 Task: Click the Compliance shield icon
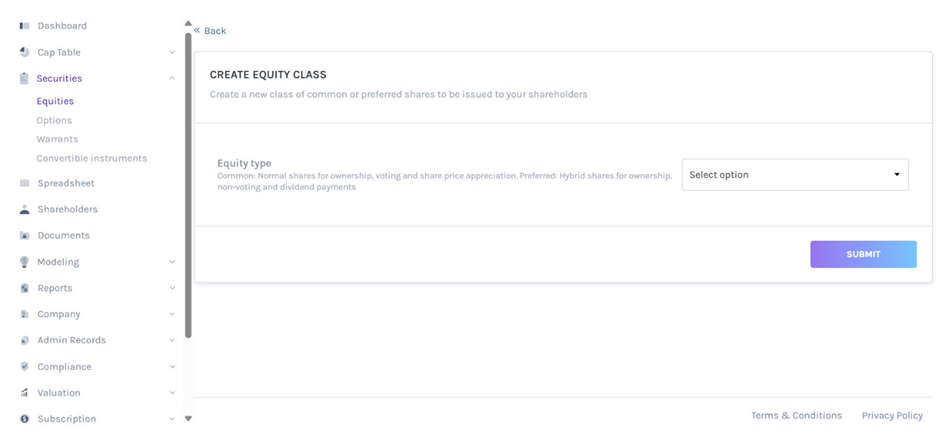click(x=24, y=367)
